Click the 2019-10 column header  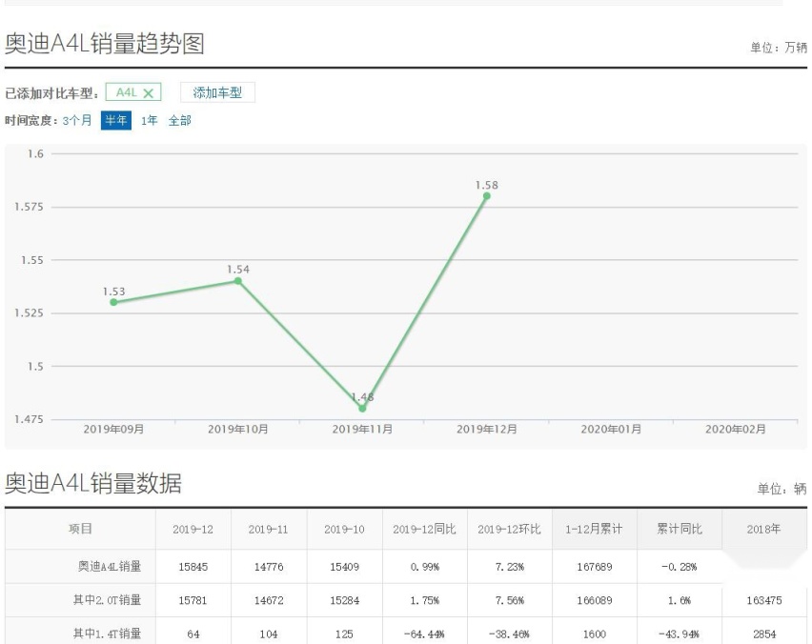344,529
